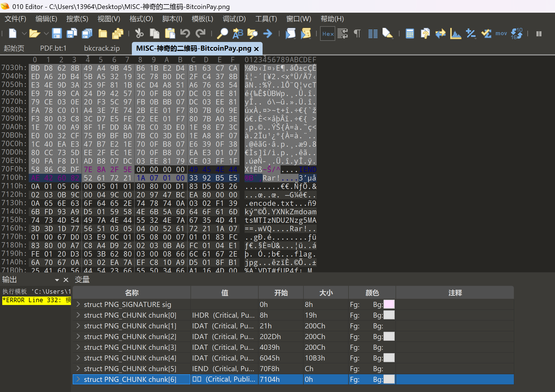
Task: Click the Save file icon
Action: [x=57, y=34]
